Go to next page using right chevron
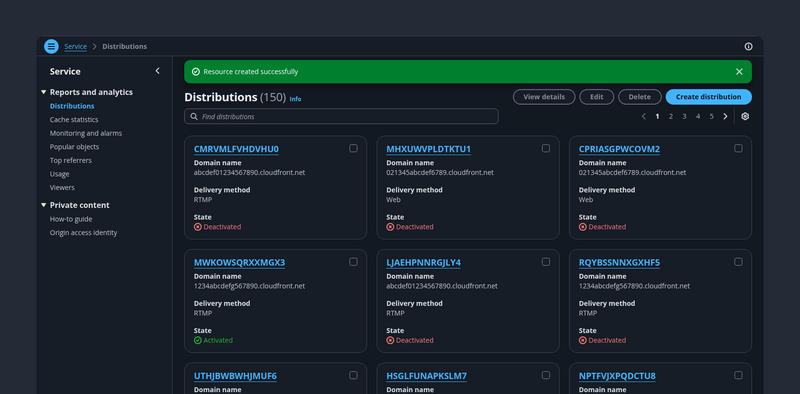The height and width of the screenshot is (394, 800). pos(725,116)
